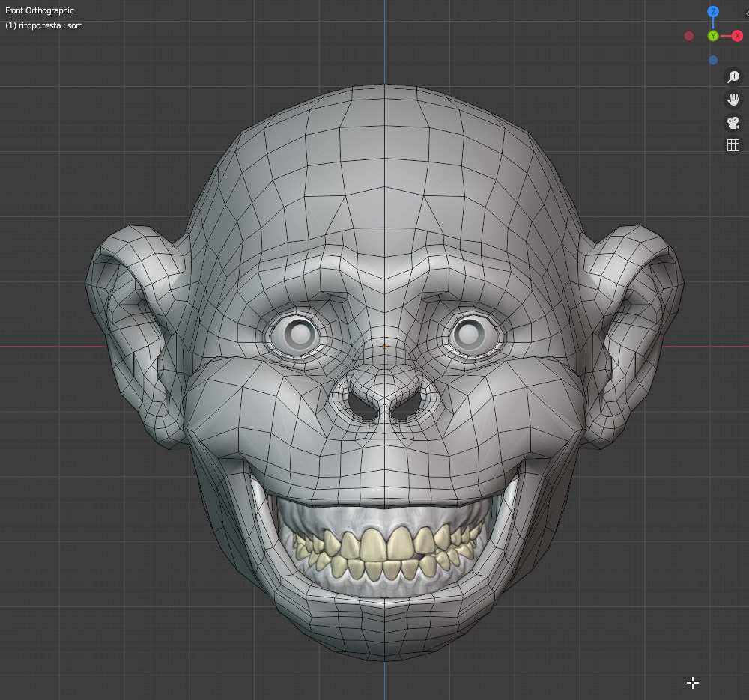Click the red X axis on the navigation gizmo

tap(738, 35)
